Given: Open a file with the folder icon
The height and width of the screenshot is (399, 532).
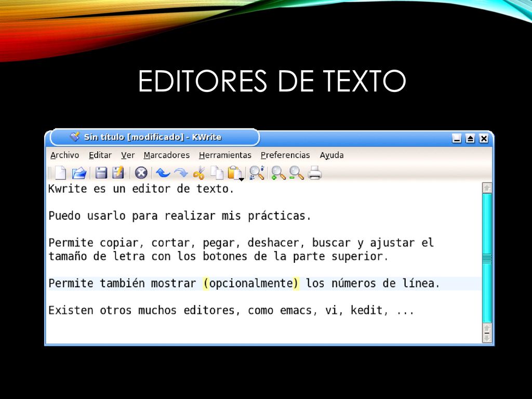Looking at the screenshot, I should click(x=79, y=173).
